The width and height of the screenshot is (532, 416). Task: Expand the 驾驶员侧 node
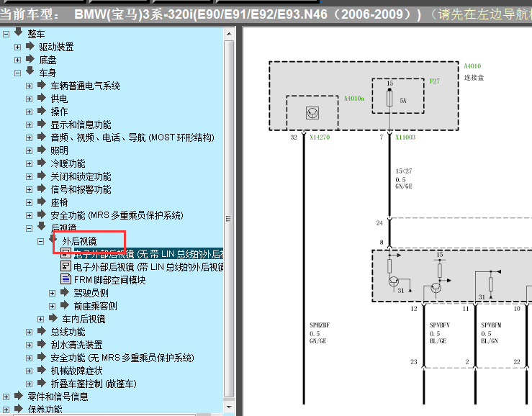(x=53, y=293)
